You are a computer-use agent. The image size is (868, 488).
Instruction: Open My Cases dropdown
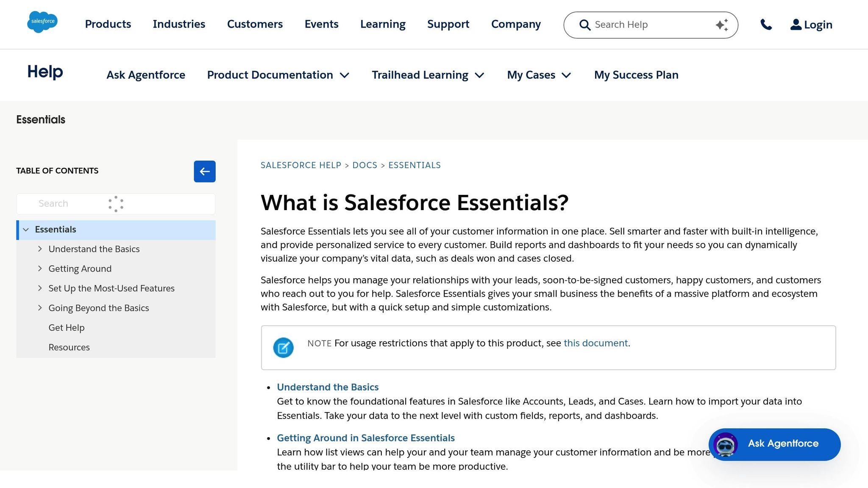tap(539, 75)
